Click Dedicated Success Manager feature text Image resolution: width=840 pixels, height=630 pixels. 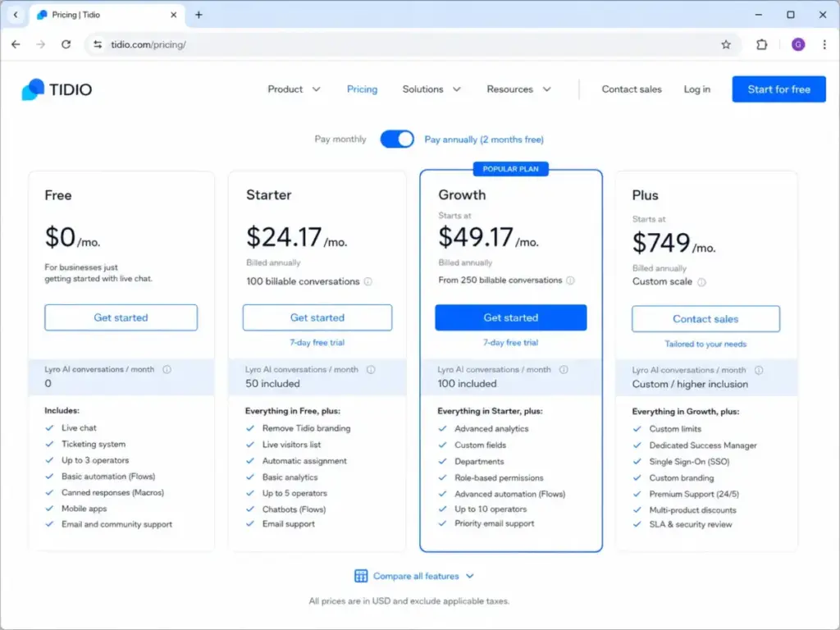tap(703, 445)
